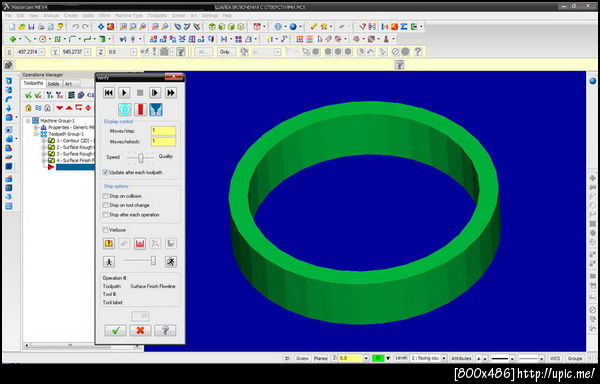600x384 pixels.
Task: Click the Undo arrow icon
Action: [76, 27]
